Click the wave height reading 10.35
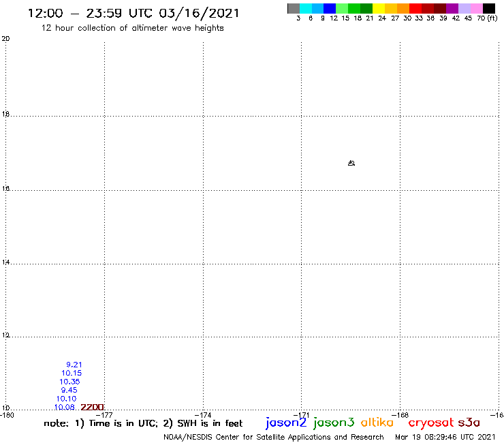Viewport: 504px width, 443px height. (69, 382)
